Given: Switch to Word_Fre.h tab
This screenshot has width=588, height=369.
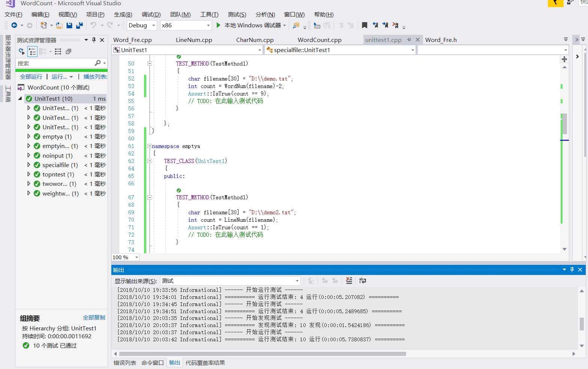Looking at the screenshot, I should (x=441, y=40).
